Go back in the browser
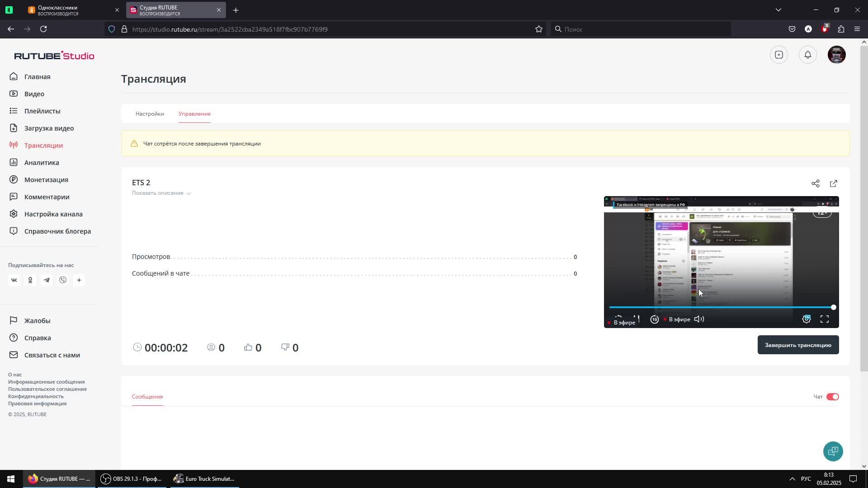 point(11,29)
